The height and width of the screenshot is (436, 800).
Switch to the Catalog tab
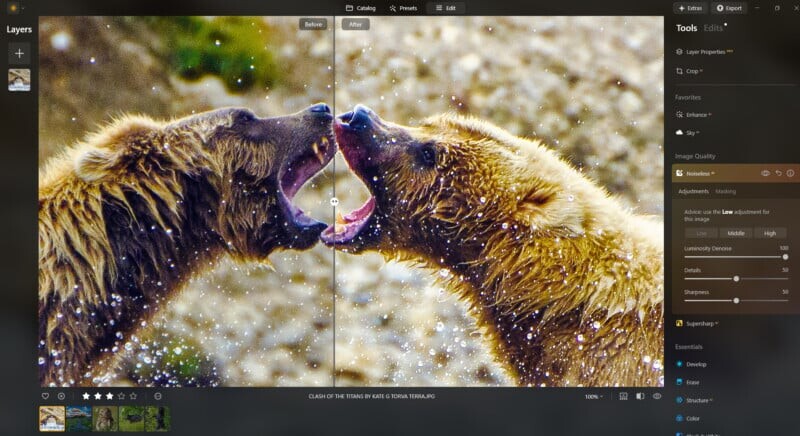(x=360, y=8)
